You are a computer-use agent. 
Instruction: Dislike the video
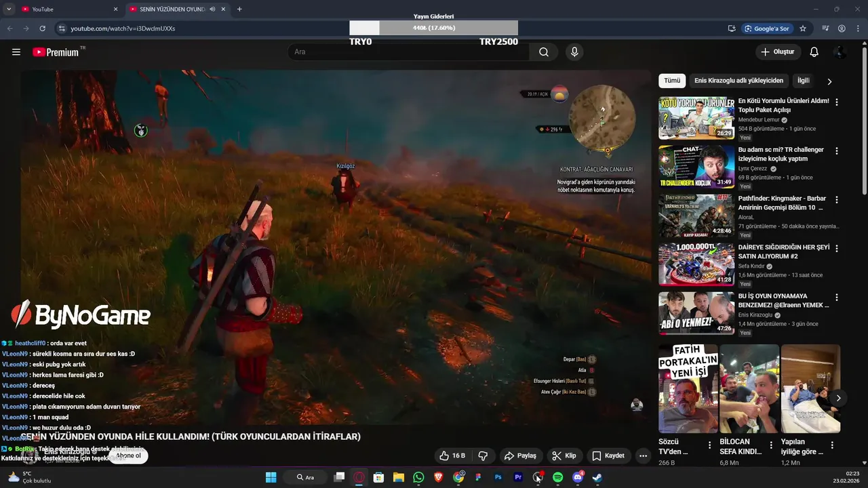coord(484,455)
